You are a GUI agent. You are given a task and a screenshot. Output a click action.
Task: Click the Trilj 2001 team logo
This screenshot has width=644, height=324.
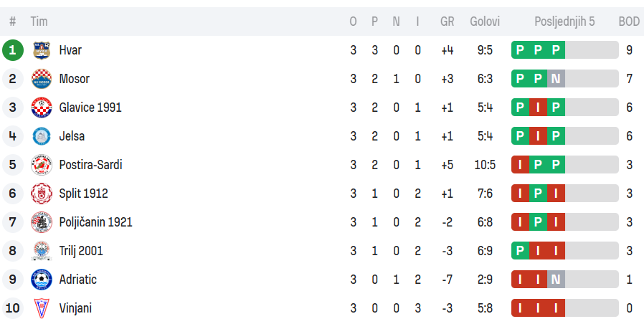pos(42,251)
